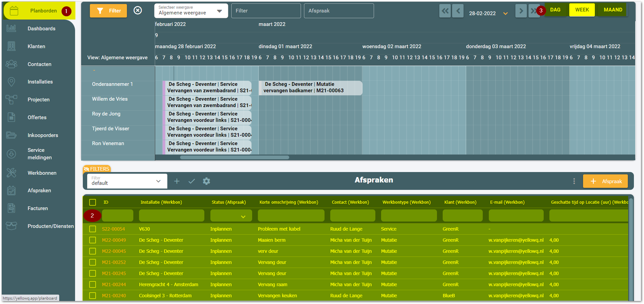This screenshot has width=644, height=304.
Task: Open filter settings gear icon
Action: (206, 181)
